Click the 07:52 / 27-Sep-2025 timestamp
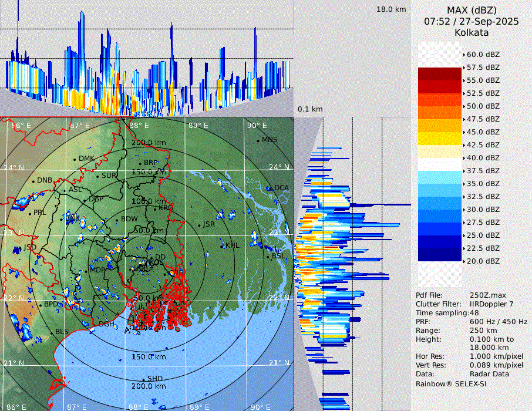The width and height of the screenshot is (532, 411). pos(472,21)
